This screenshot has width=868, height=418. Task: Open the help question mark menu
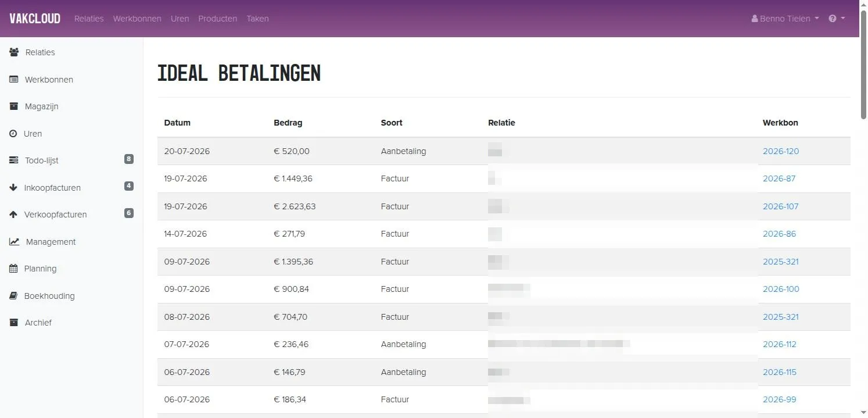click(x=836, y=19)
